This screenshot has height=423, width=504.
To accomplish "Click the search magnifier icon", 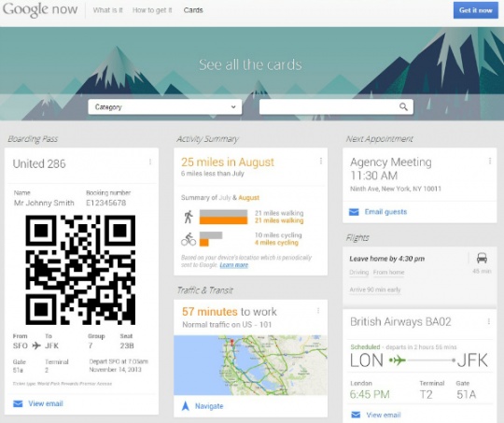I will pyautogui.click(x=403, y=106).
